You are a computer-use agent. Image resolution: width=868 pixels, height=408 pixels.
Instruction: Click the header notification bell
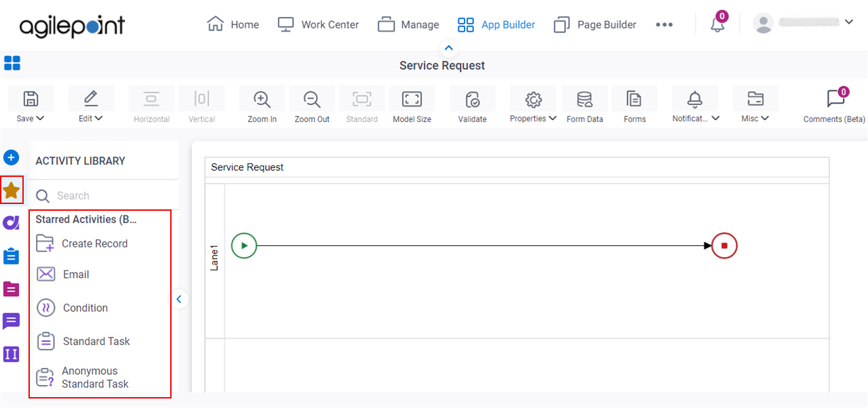717,24
